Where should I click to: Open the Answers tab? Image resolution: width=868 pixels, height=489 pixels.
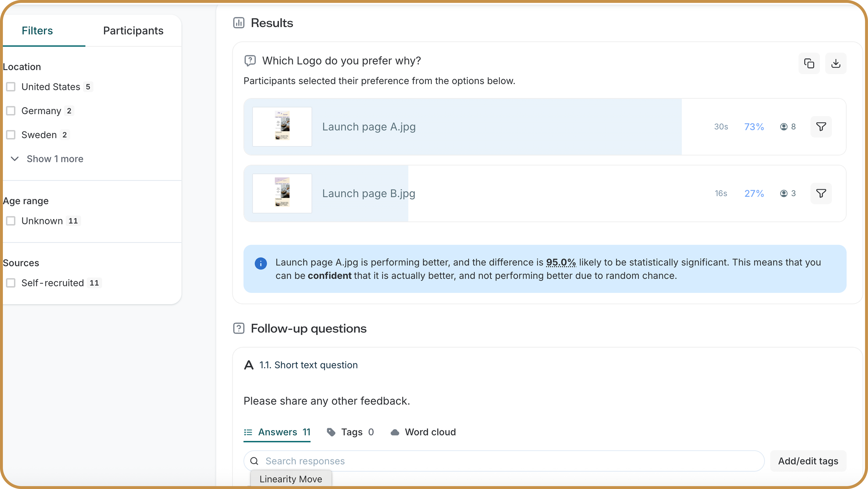tap(277, 432)
